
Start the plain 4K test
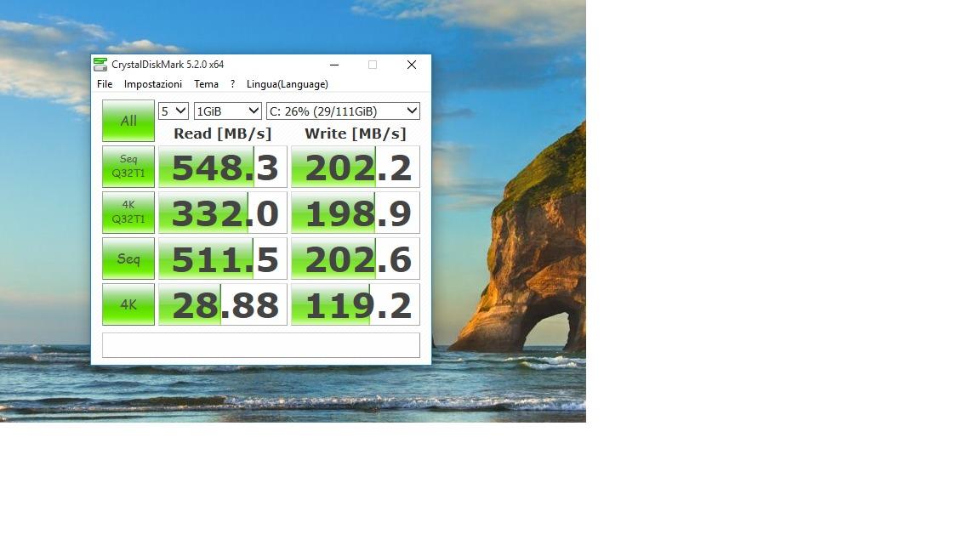pyautogui.click(x=128, y=304)
